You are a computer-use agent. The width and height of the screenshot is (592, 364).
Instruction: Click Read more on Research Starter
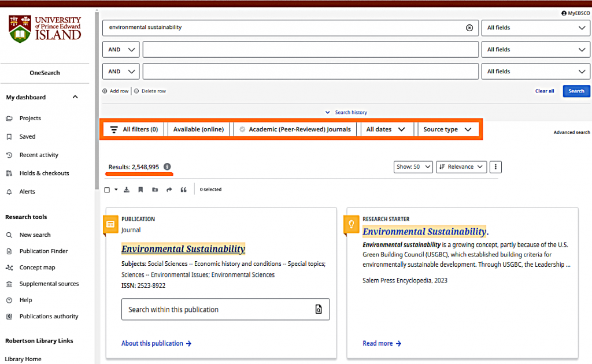(382, 343)
